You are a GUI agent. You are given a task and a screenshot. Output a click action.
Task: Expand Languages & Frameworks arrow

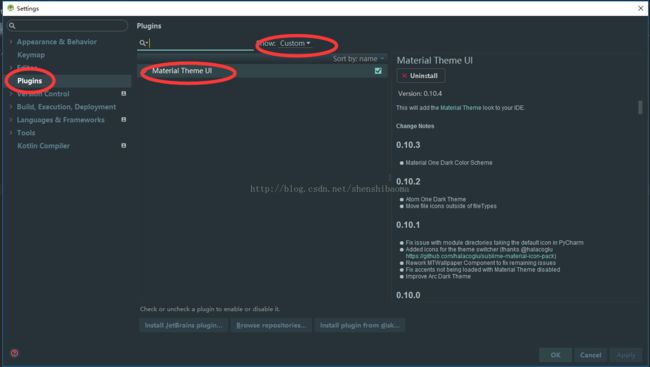11,120
